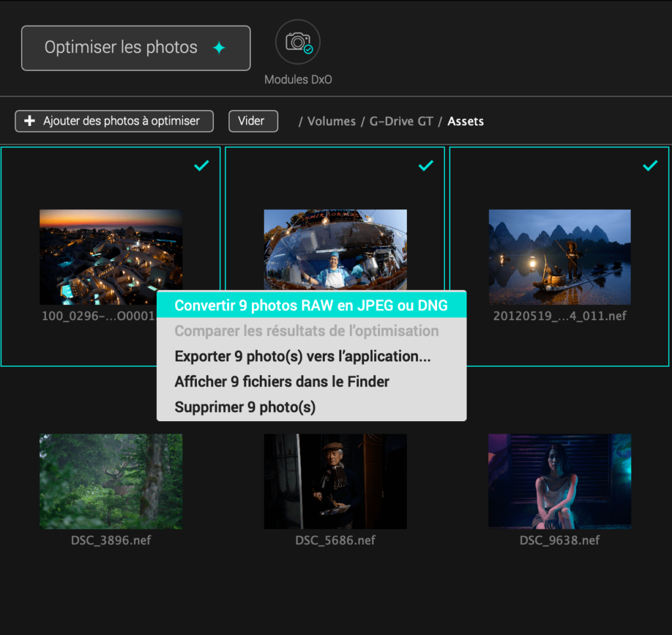Select the DSC_9638.nef woman thumbnail
Screen dimensions: 672x635
point(560,481)
